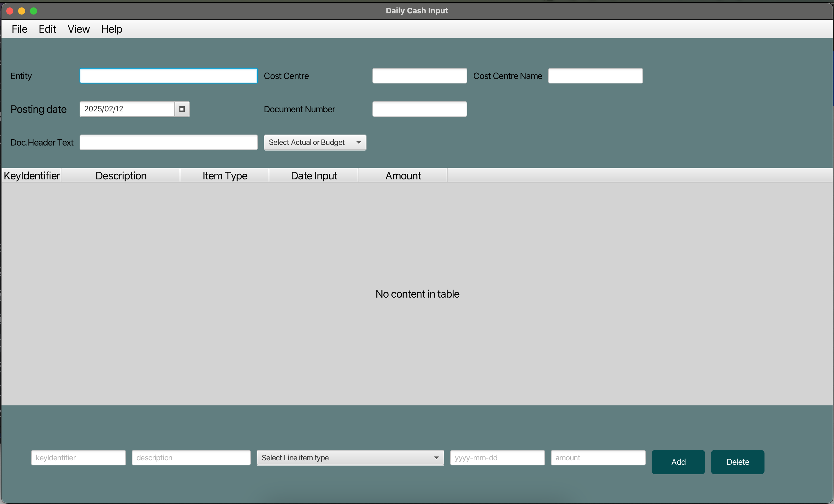Click the Document Number field
Viewport: 834px width, 504px height.
[419, 109]
